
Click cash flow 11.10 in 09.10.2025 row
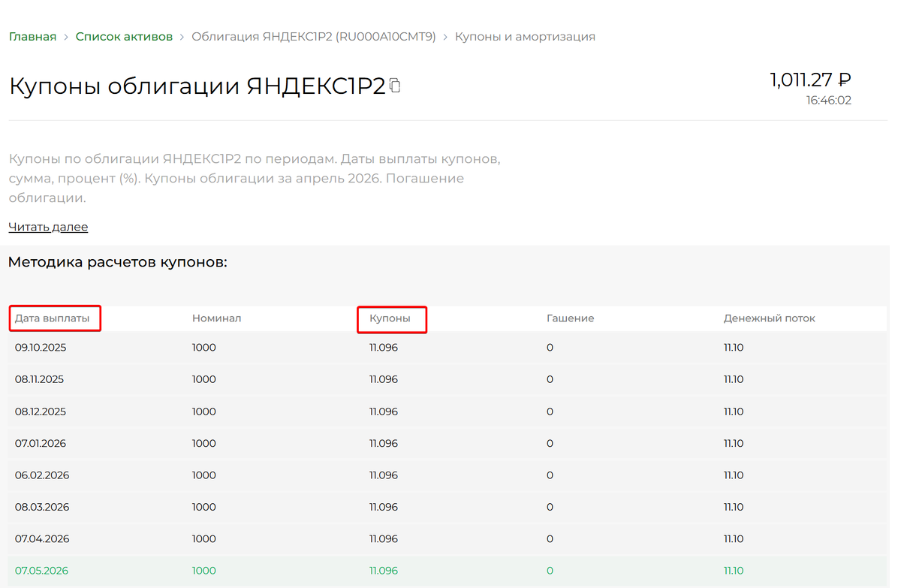tap(734, 348)
